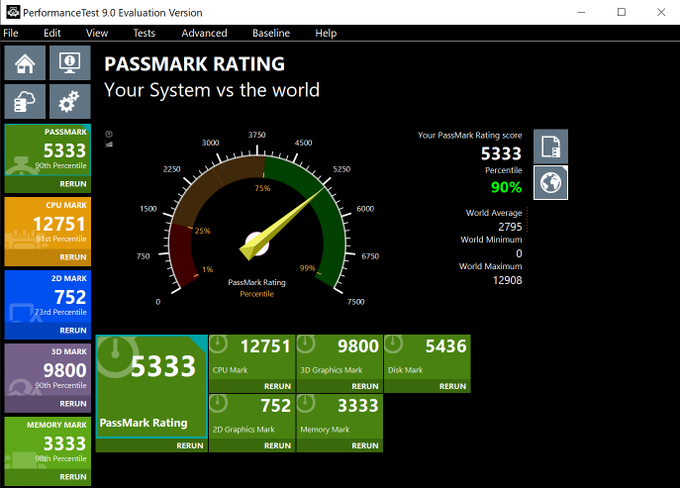Rerun the 3D Mark test in sidebar
Image resolution: width=680 pixels, height=488 pixels.
point(73,404)
